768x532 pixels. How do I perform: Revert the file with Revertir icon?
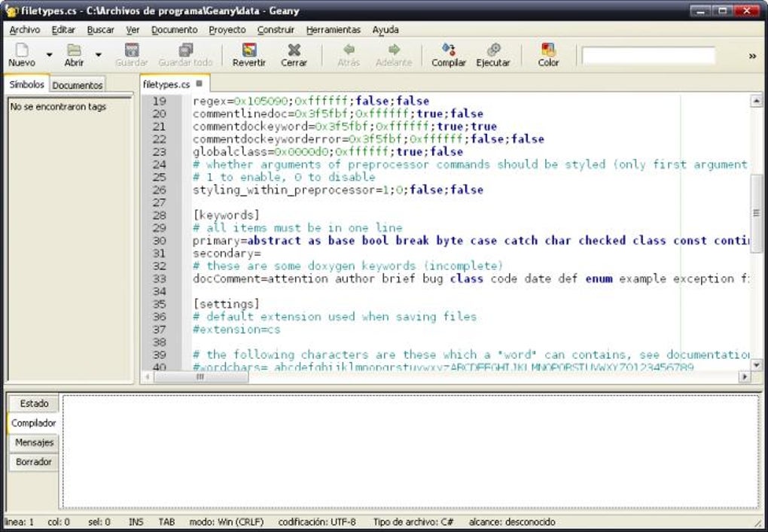tap(248, 55)
